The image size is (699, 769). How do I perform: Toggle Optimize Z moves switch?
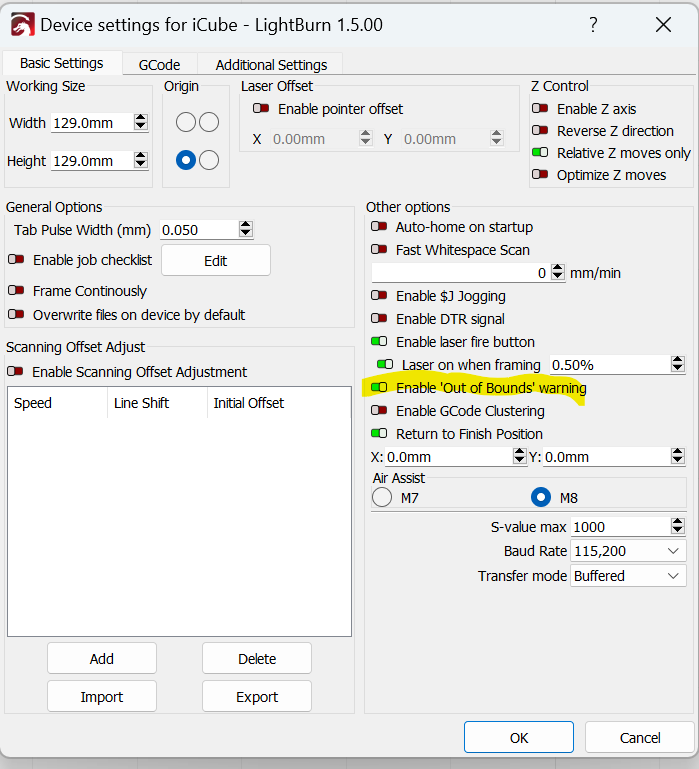pos(540,175)
